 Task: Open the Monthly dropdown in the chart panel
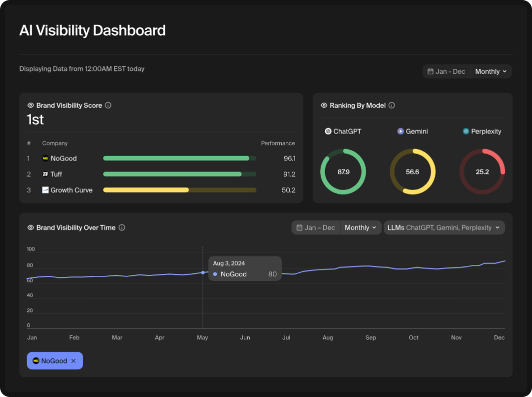coord(360,228)
